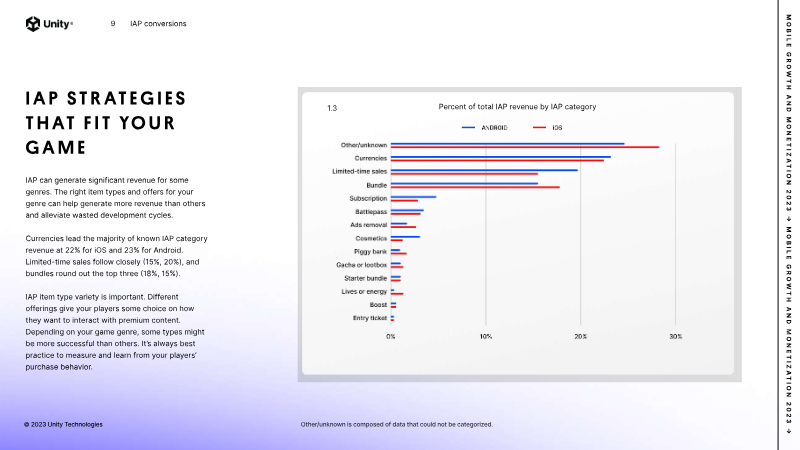The height and width of the screenshot is (450, 800).
Task: Select the chart title about IAP revenue
Action: [517, 106]
